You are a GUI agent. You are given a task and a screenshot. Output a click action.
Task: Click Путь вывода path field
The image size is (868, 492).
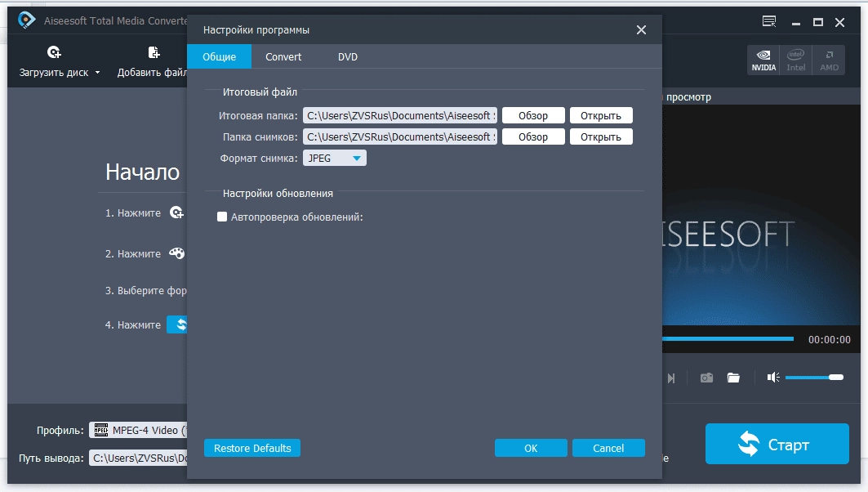click(x=138, y=458)
